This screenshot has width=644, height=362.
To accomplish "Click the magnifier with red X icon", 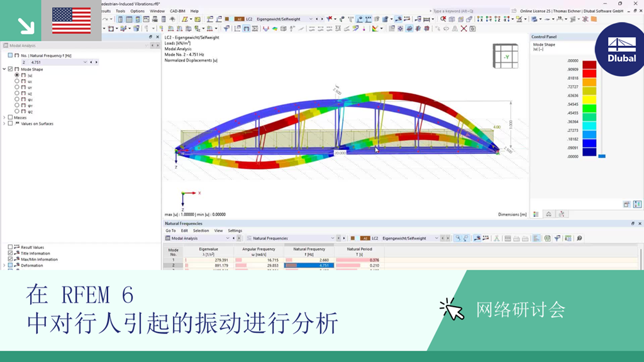I will tap(443, 19).
